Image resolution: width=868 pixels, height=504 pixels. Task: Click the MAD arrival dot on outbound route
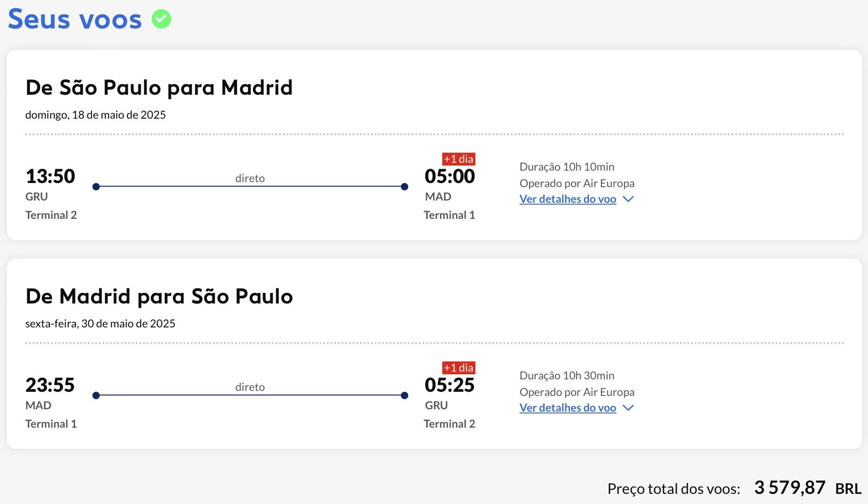[x=405, y=187]
